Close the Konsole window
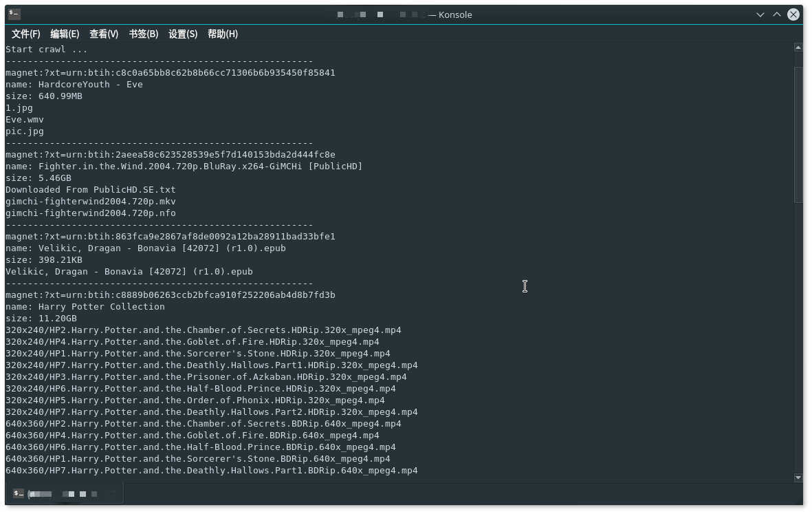The image size is (812, 514). pos(793,14)
